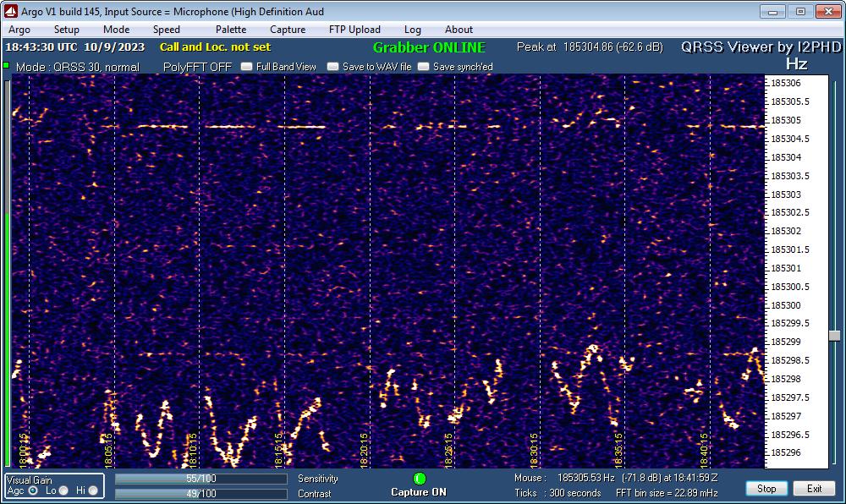Toggle the Save synch'ed checkbox

point(424,67)
